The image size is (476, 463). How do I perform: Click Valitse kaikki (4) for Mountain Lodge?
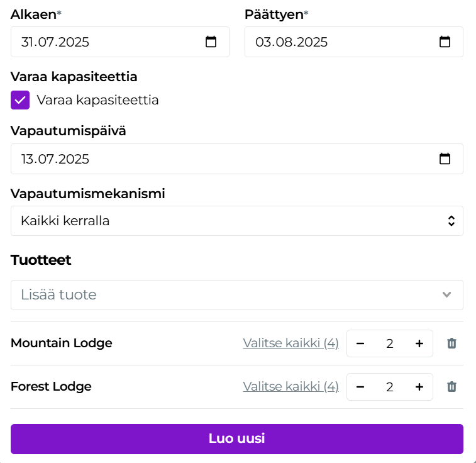pos(291,343)
